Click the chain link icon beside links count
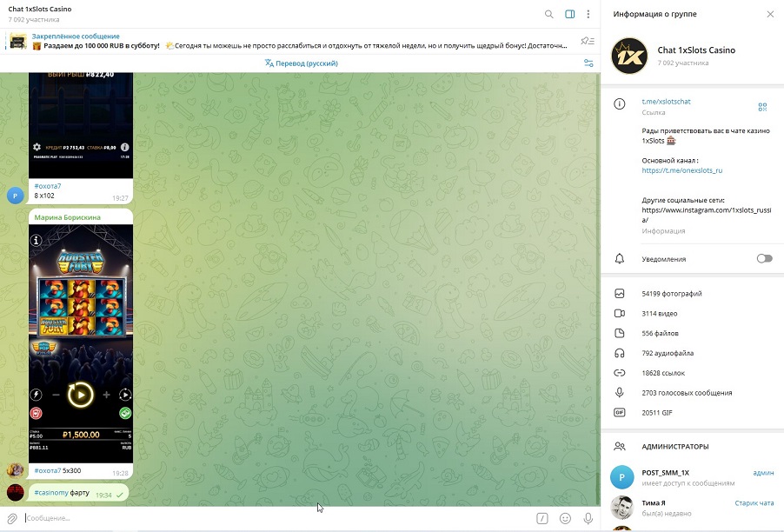The width and height of the screenshot is (784, 532). click(x=620, y=373)
